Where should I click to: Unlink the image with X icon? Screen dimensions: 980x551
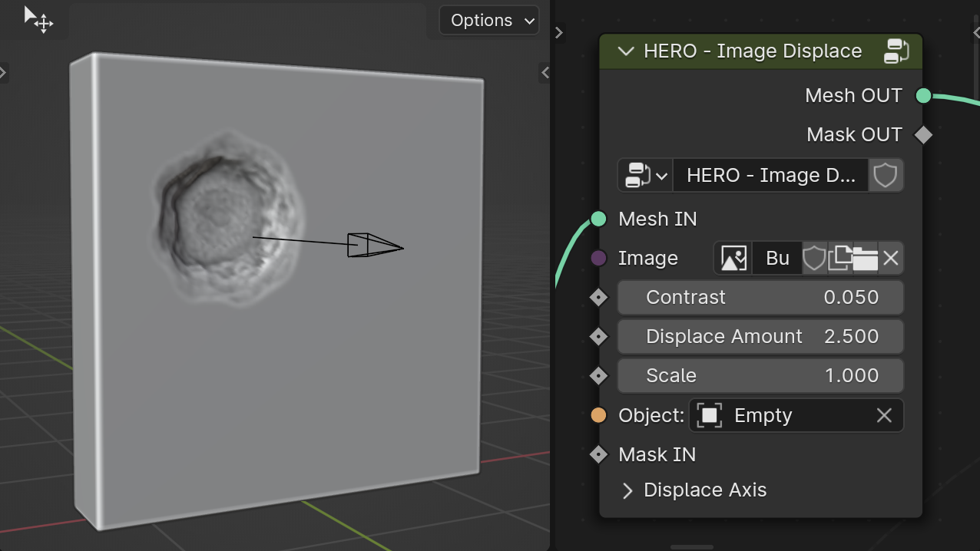click(x=891, y=259)
